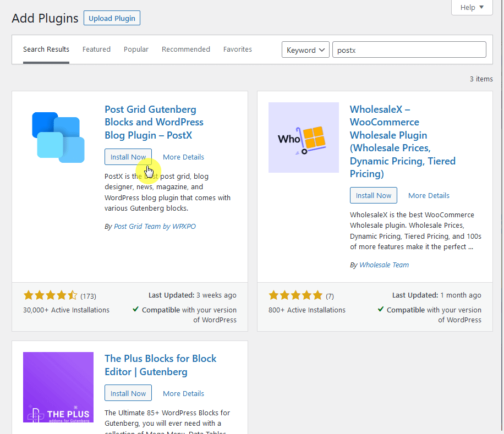Open Post Grid Team by WPXPO author link
Image resolution: width=504 pixels, height=434 pixels.
coord(155,227)
